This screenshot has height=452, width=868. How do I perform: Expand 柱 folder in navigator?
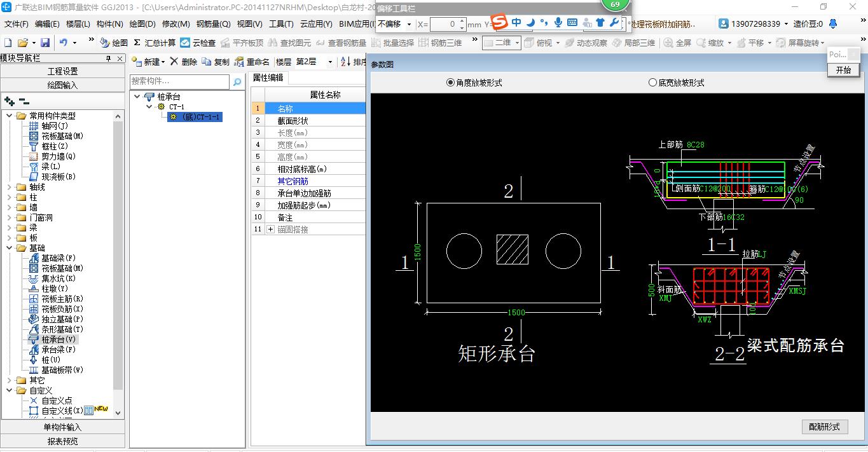click(x=10, y=197)
